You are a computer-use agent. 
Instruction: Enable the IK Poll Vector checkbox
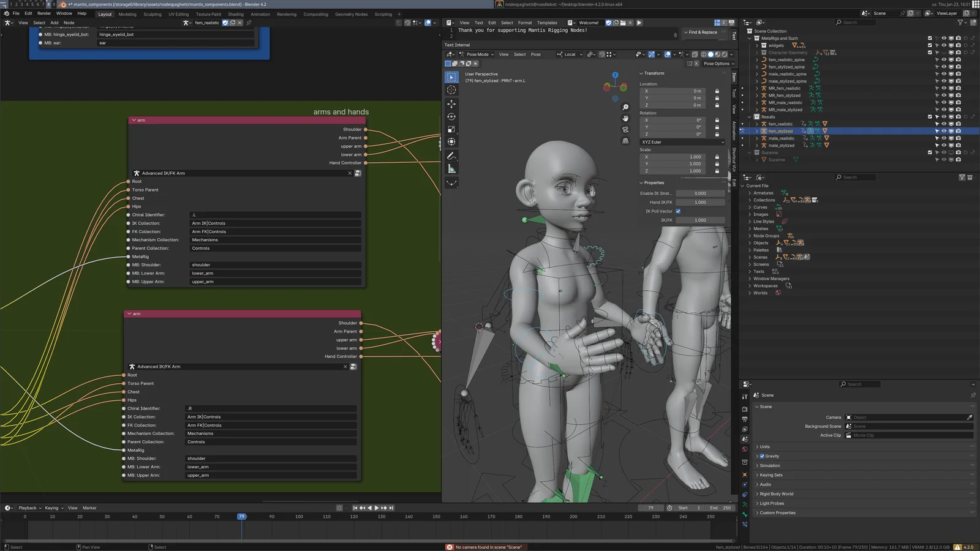[677, 211]
